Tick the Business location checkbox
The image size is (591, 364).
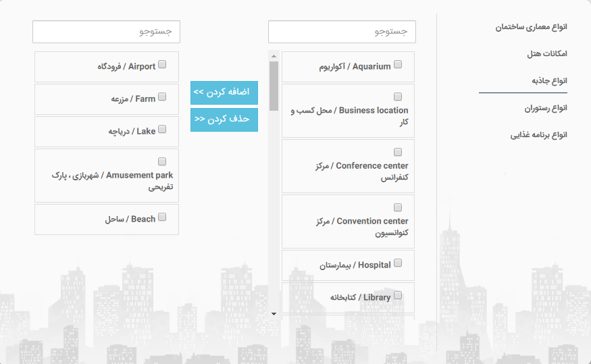point(398,97)
